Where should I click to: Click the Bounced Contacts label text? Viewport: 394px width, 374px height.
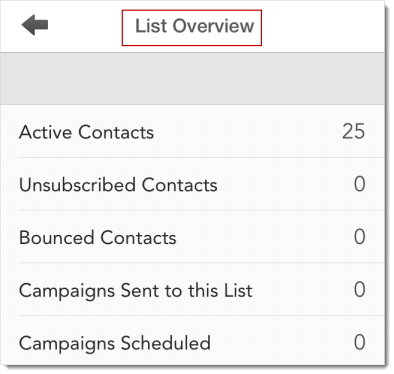[98, 237]
